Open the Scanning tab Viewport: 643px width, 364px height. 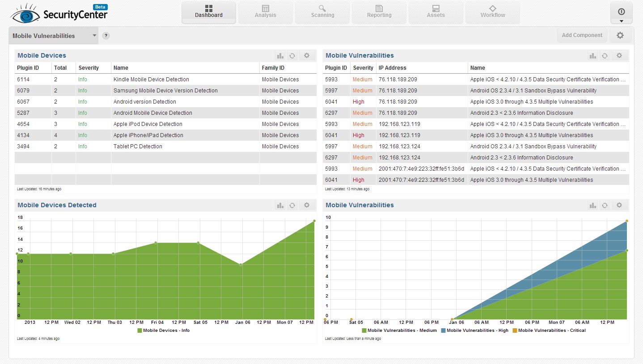[322, 13]
